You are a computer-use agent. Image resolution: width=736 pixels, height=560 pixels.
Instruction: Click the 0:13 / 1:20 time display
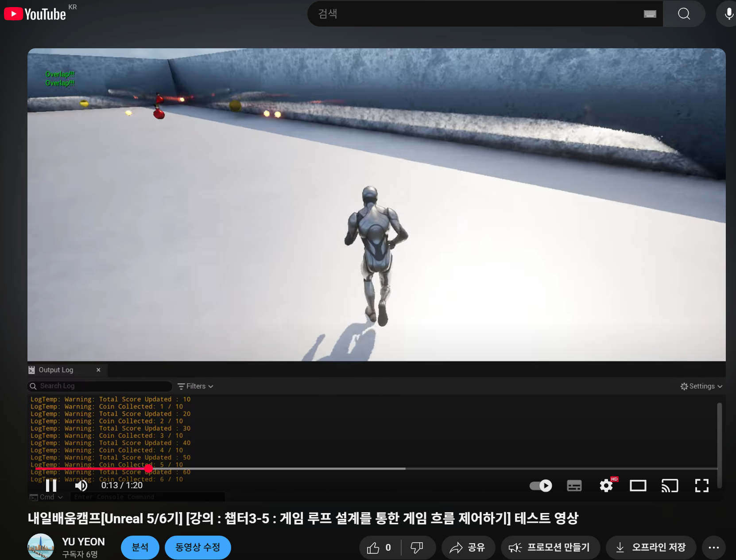click(x=122, y=486)
